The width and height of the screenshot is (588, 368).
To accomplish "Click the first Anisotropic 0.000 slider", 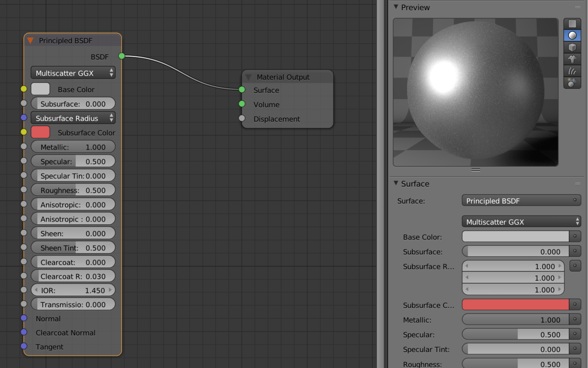I will coord(73,204).
